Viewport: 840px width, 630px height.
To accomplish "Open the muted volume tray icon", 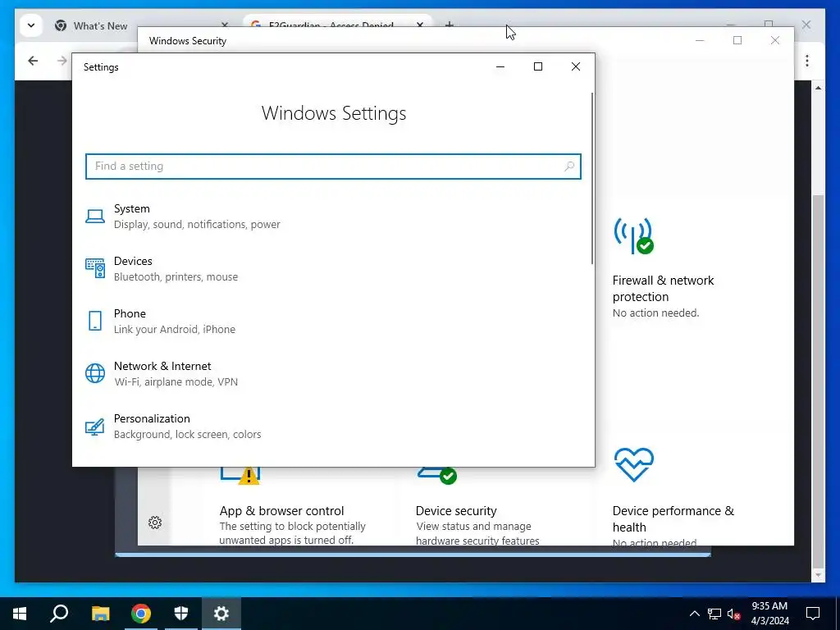I will [734, 614].
